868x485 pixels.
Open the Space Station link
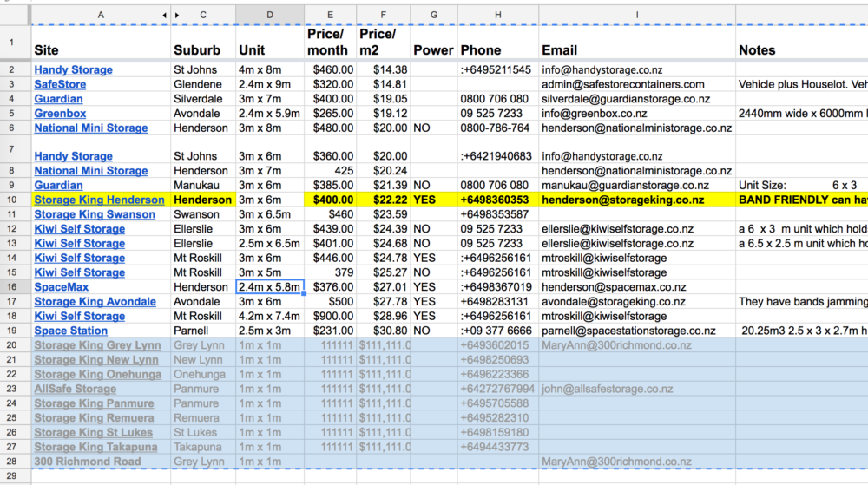click(x=71, y=331)
